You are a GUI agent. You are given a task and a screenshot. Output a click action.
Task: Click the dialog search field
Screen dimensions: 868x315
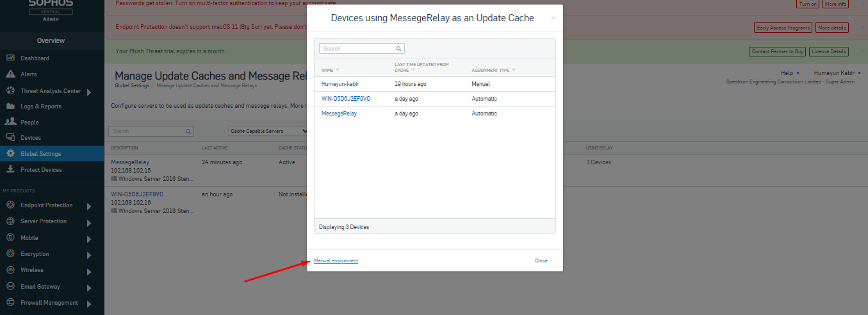click(x=362, y=49)
